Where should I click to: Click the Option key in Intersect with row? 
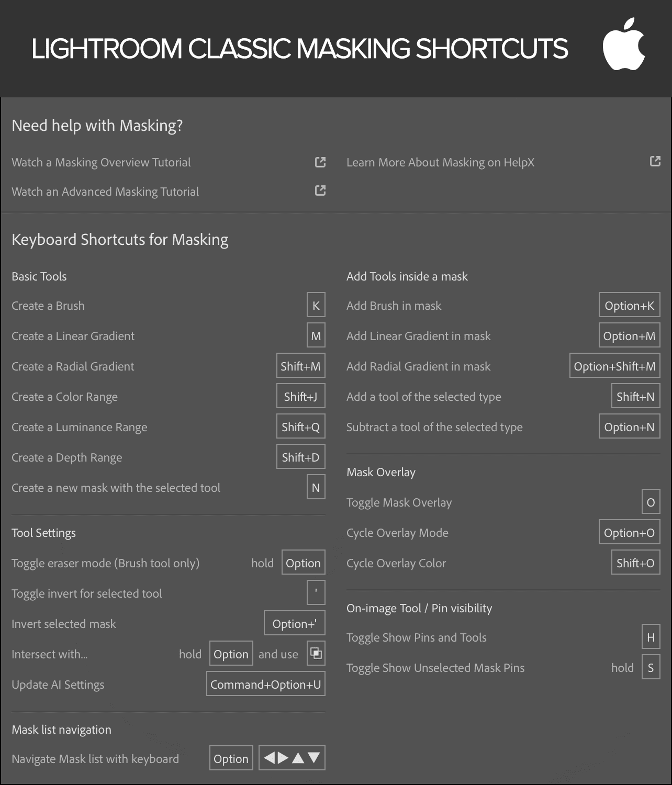point(231,653)
